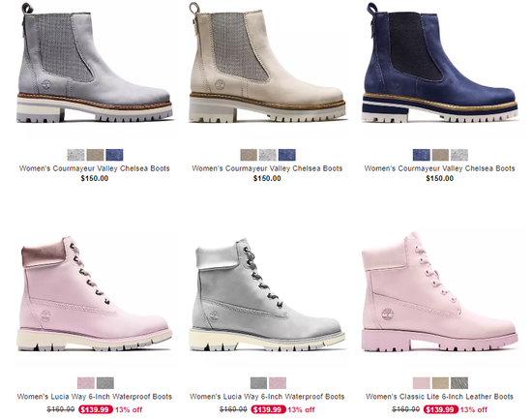
Task: Open the gray Courmayeur Valley Chelsea boot image
Action: (x=95, y=63)
